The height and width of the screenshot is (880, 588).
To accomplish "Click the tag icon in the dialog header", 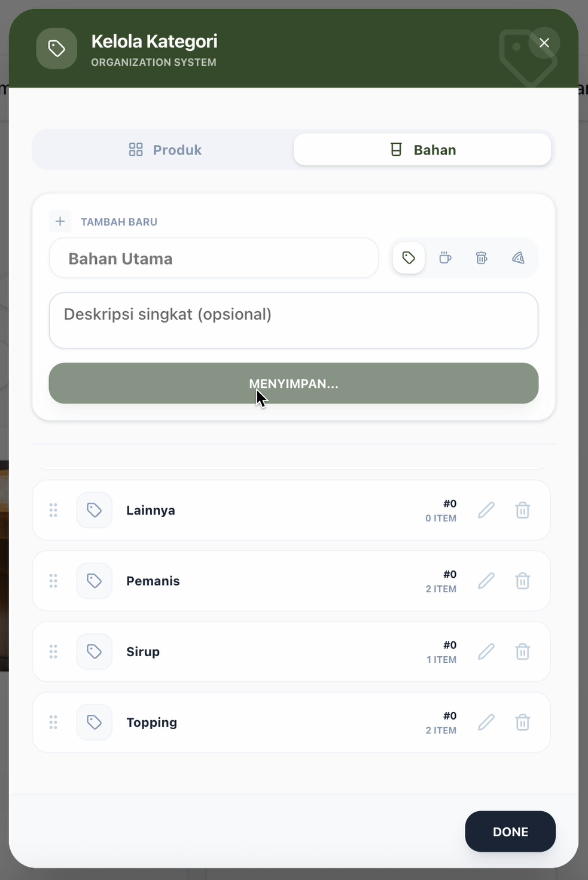I will tap(56, 48).
